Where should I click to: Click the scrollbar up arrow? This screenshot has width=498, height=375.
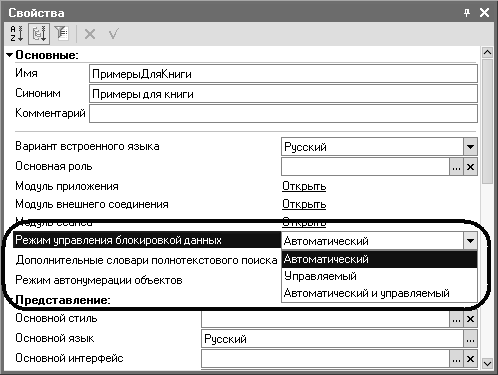tap(487, 53)
